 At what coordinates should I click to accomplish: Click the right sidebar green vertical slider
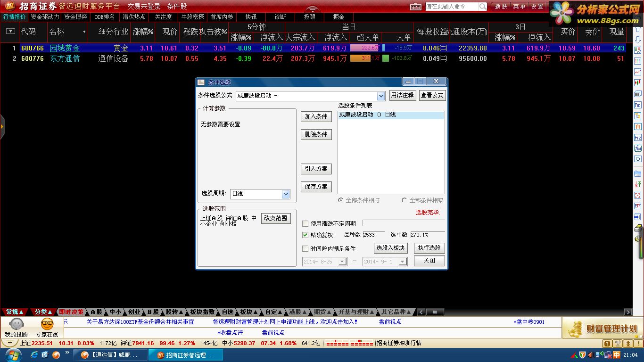pos(641,244)
